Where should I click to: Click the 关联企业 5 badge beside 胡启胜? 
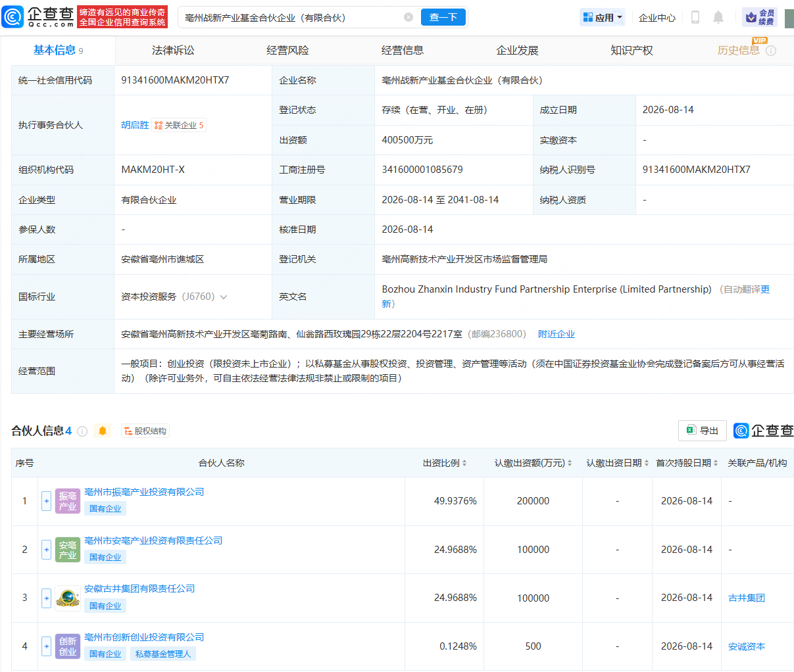pyautogui.click(x=179, y=125)
